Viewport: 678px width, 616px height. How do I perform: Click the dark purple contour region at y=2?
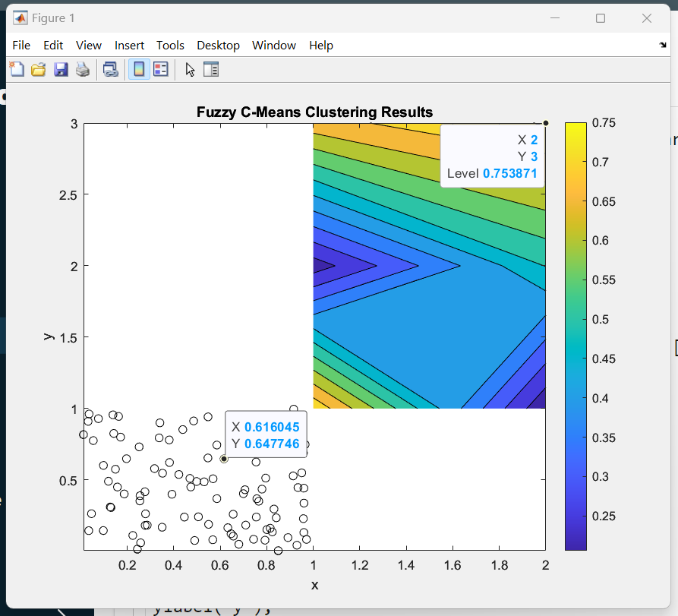click(322, 265)
